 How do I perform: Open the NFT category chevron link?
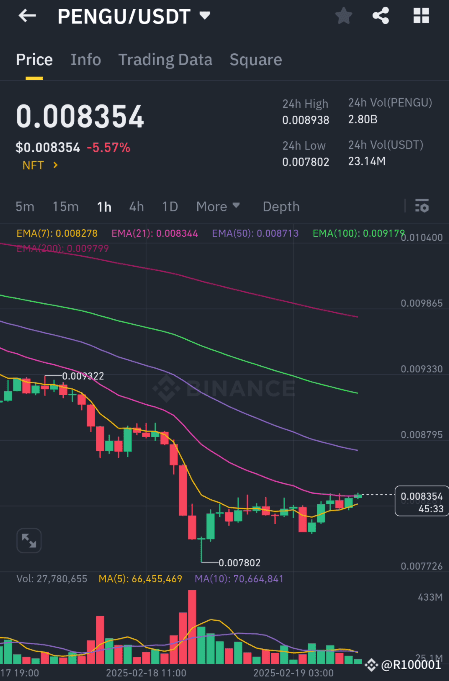[40, 165]
